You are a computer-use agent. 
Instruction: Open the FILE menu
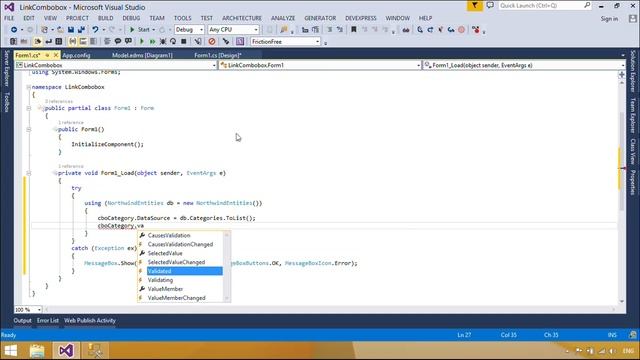[x=9, y=18]
